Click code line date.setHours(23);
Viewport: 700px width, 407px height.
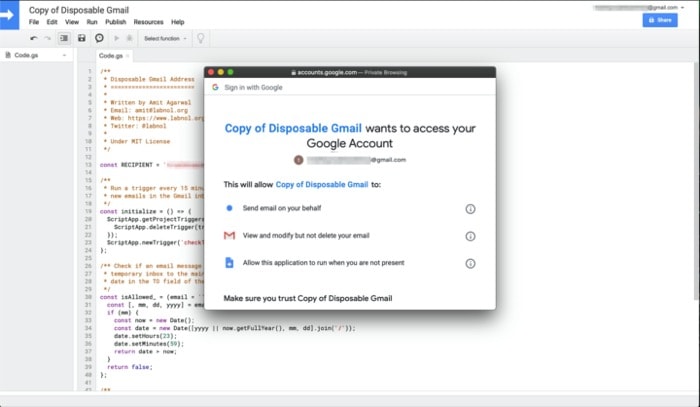click(145, 336)
